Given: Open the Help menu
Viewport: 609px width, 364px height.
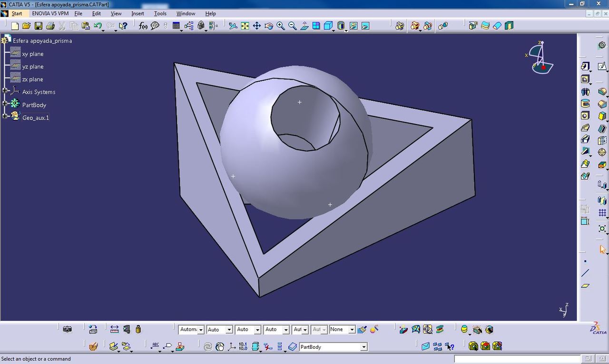Looking at the screenshot, I should point(210,13).
